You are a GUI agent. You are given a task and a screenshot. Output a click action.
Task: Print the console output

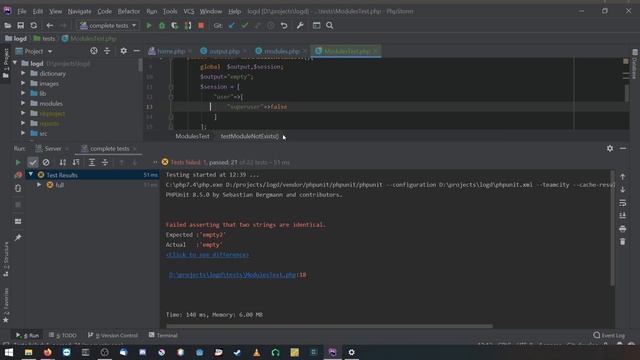coord(622,229)
